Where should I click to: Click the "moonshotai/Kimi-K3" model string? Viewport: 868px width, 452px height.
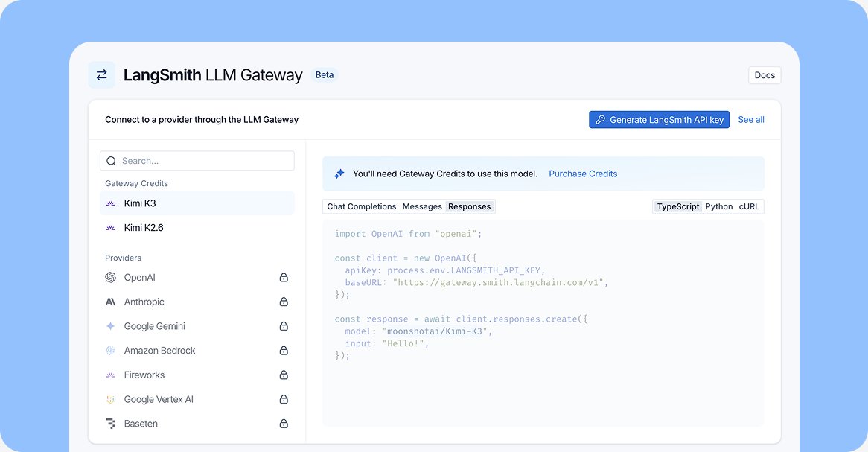click(435, 331)
